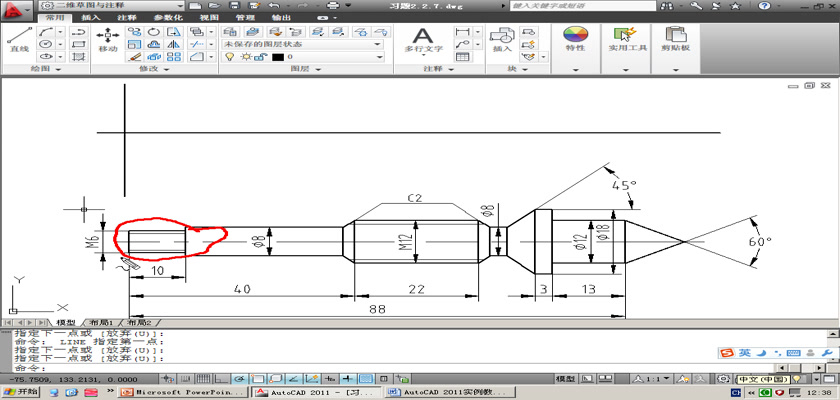This screenshot has width=840, height=400.
Task: Toggle Object Snap Tracking in status bar
Action: click(294, 379)
